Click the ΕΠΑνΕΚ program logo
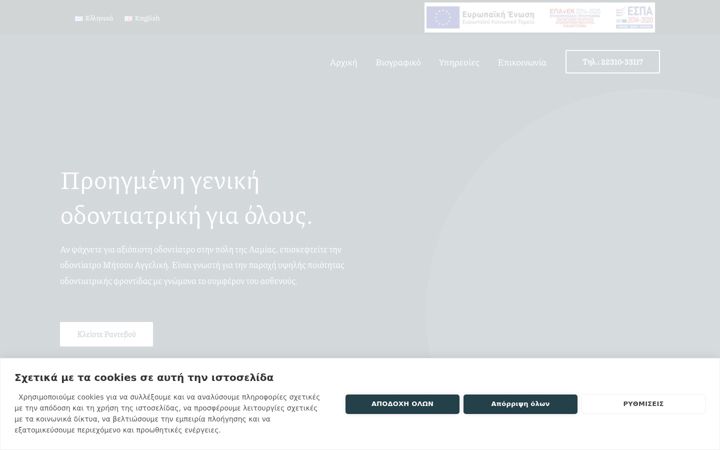This screenshot has width=720, height=450. [575, 17]
